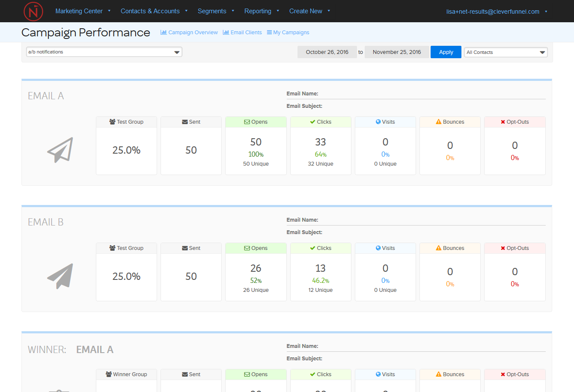Image resolution: width=574 pixels, height=392 pixels.
Task: Click the WINNER: EMAIL A heading
Action: [x=71, y=350]
